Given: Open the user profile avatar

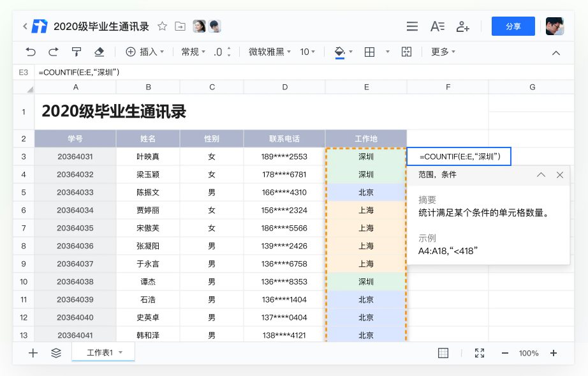Looking at the screenshot, I should click(555, 26).
